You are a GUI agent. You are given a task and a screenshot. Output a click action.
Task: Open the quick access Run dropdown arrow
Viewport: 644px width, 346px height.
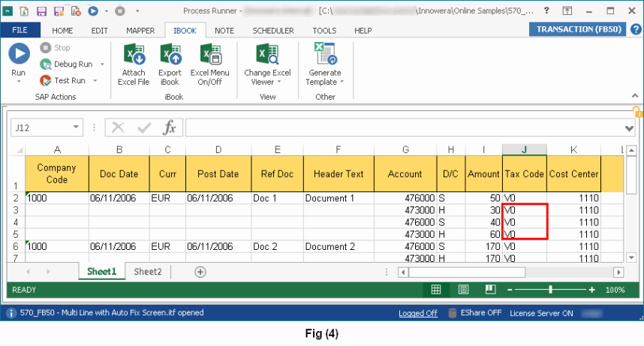point(106,11)
